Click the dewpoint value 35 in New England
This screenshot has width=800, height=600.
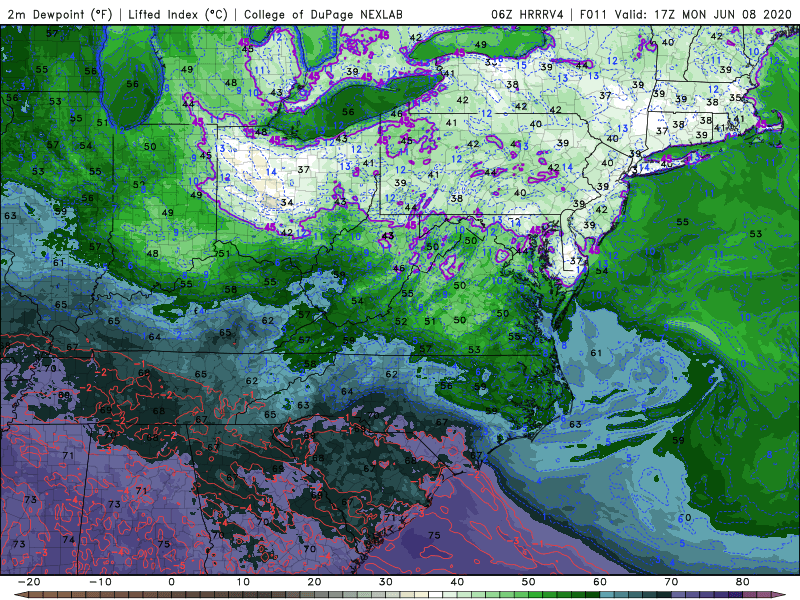click(x=735, y=97)
